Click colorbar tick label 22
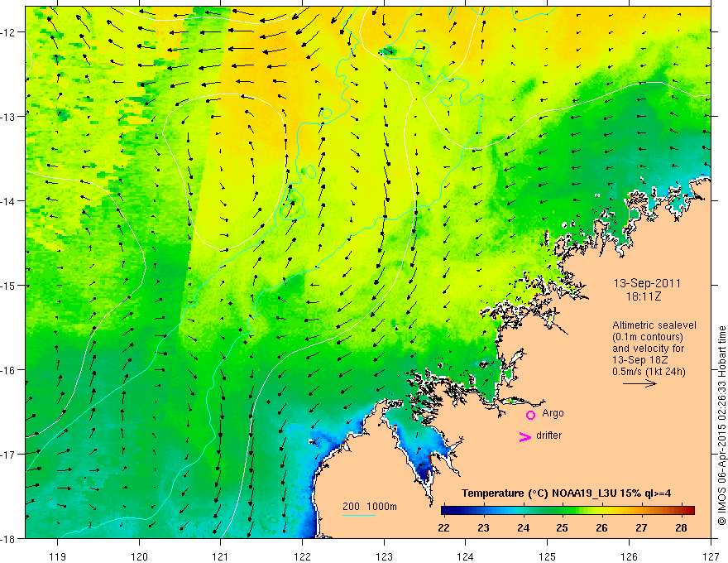 (444, 528)
